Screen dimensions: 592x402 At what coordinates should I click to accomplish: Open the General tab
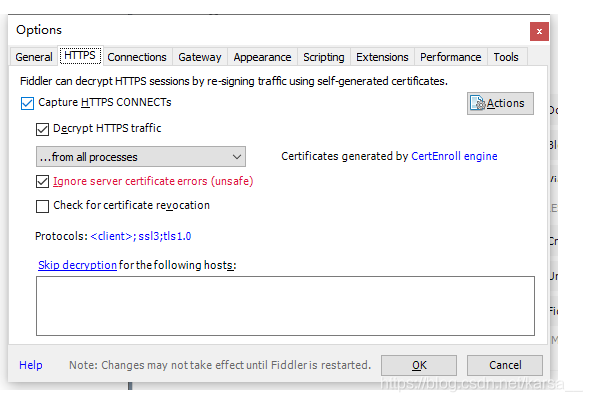(x=34, y=57)
